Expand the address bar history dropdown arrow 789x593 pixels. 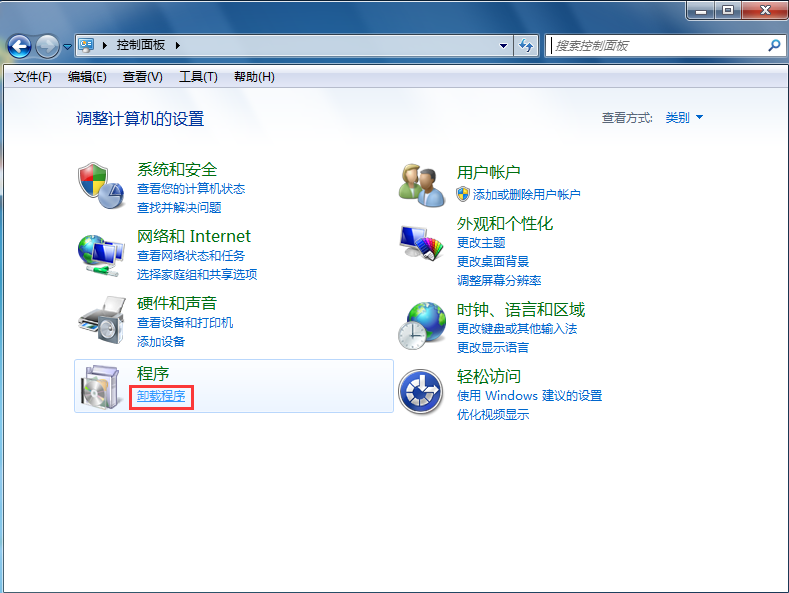coord(504,46)
